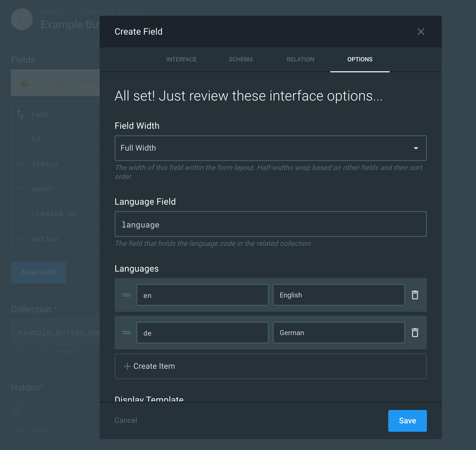Viewport: 476px width, 450px height.
Task: Click the Language Field input
Action: [270, 224]
